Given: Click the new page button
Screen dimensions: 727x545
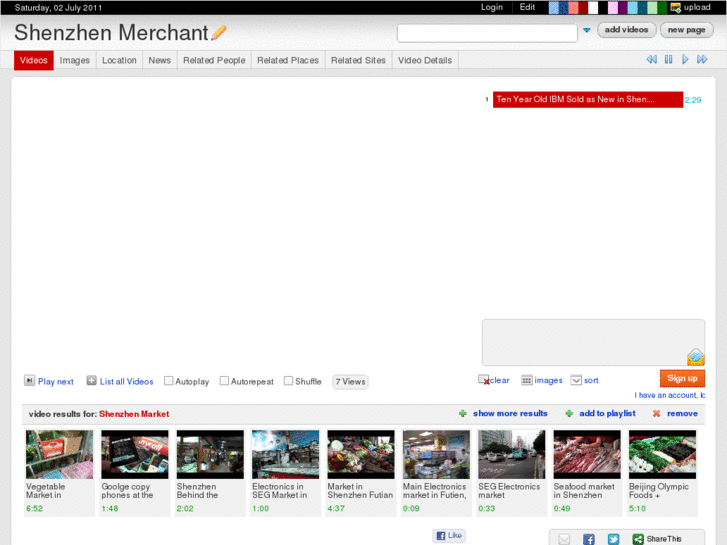Looking at the screenshot, I should click(687, 30).
